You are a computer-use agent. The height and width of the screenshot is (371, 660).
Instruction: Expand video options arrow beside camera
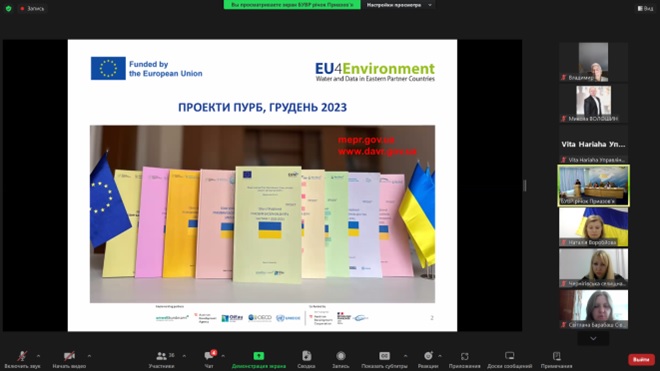pyautogui.click(x=89, y=356)
